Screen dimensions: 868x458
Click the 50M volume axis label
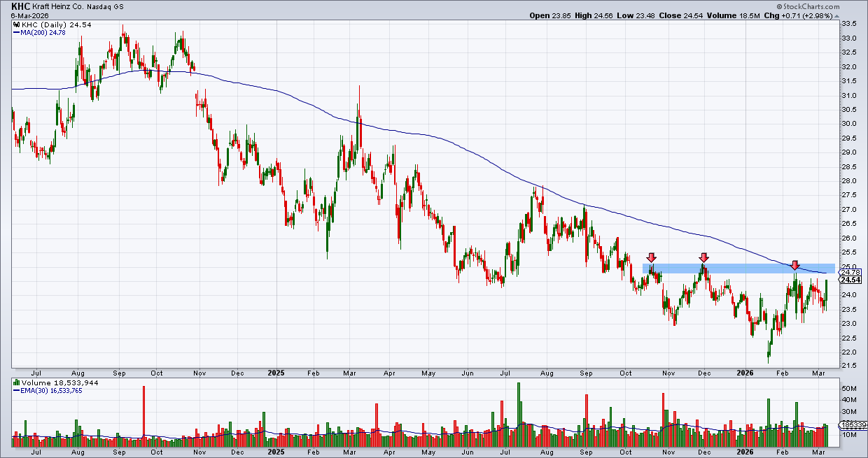click(848, 388)
